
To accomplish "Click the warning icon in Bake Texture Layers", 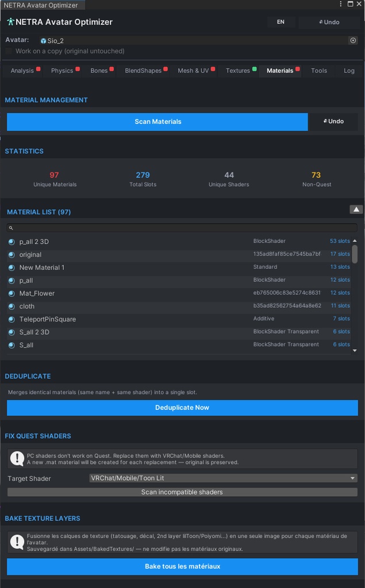I will pos(17,541).
